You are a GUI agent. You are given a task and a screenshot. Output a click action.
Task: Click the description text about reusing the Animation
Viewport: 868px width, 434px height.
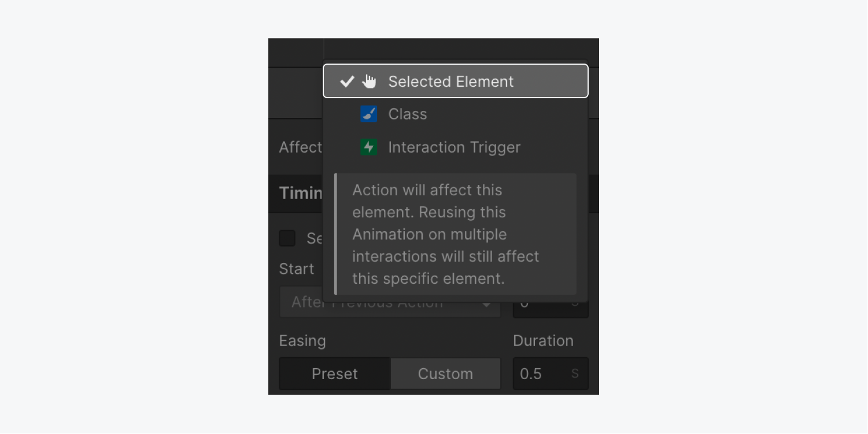pos(445,234)
